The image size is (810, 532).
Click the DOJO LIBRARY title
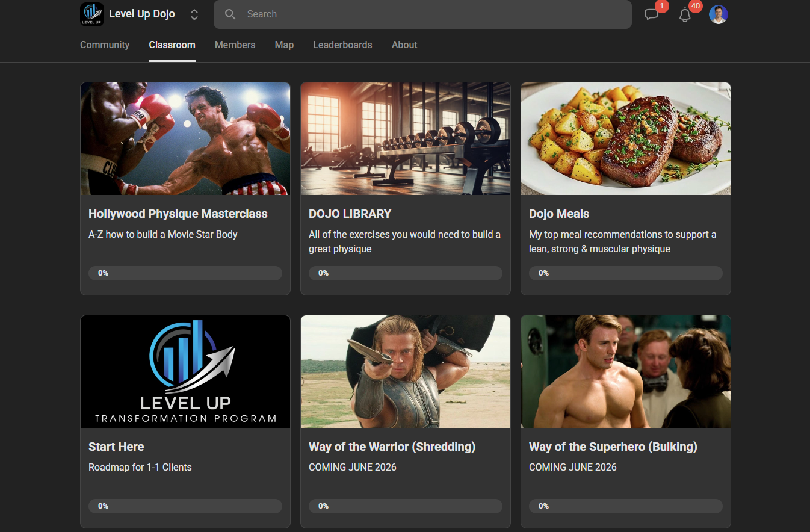point(350,214)
